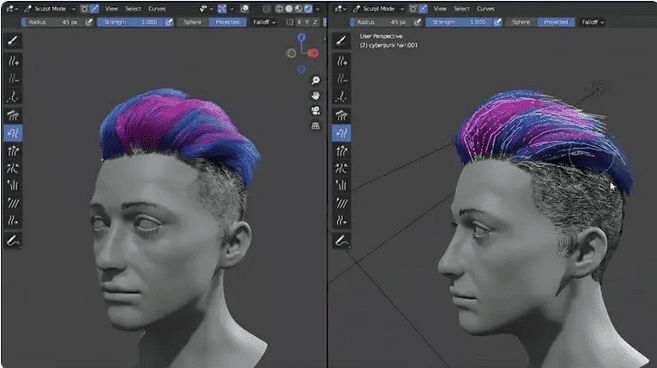Click the zoom magnifier navigation icon
This screenshot has width=657, height=368.
(316, 80)
